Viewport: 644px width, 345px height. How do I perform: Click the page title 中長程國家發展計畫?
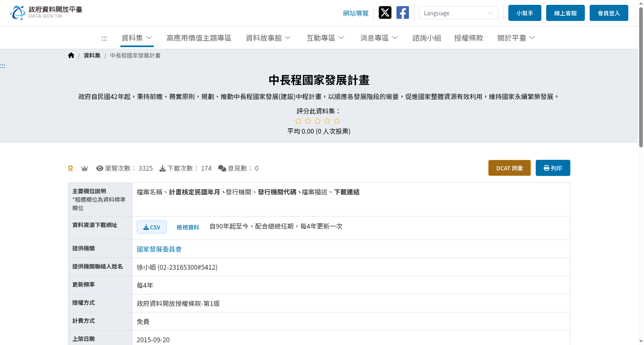(x=319, y=80)
